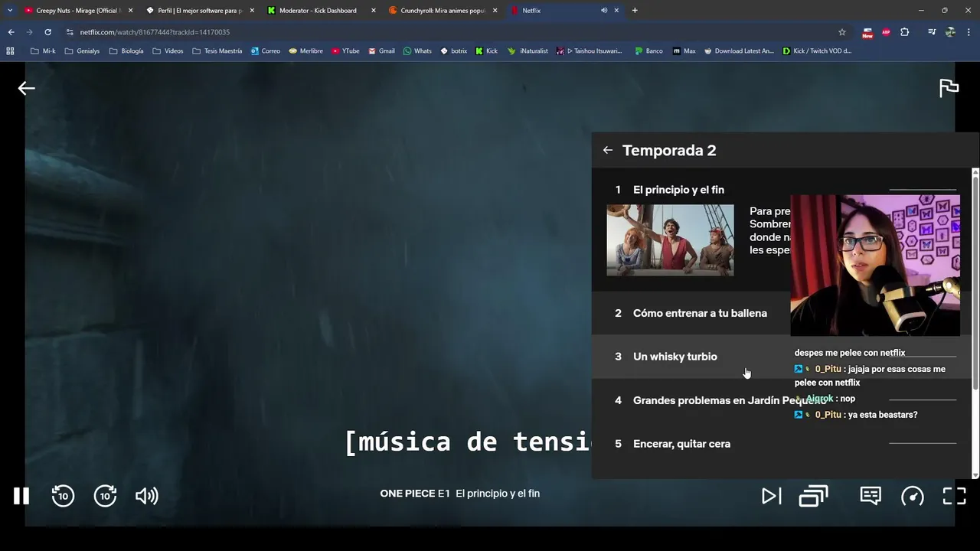Go back from the Temporada 2 panel

607,150
